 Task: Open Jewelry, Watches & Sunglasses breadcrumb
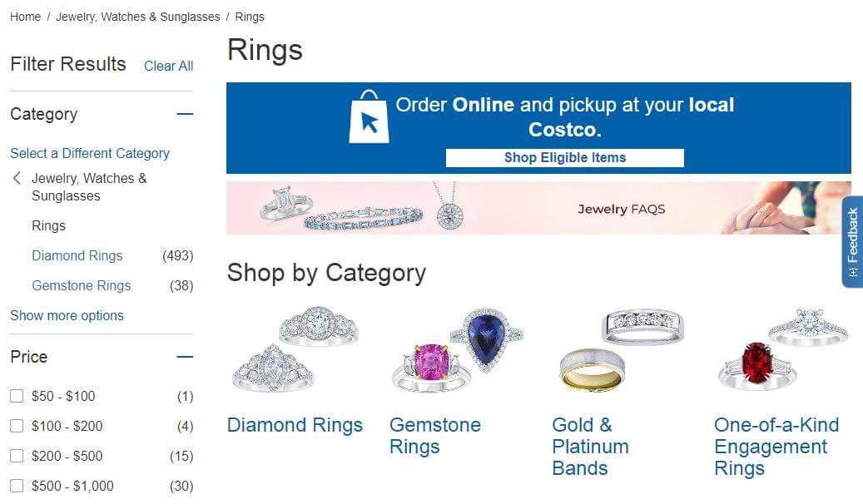point(138,17)
